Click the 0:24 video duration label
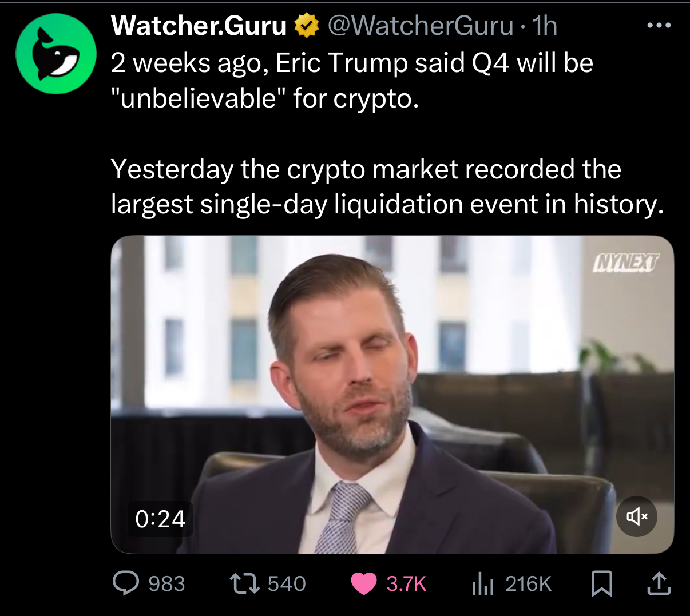Viewport: 690px width, 616px height. click(160, 519)
